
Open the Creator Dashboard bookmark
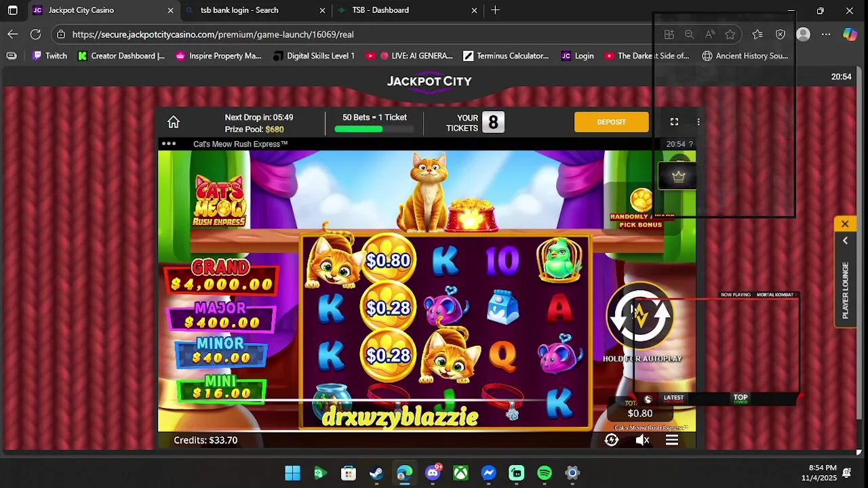(x=121, y=56)
